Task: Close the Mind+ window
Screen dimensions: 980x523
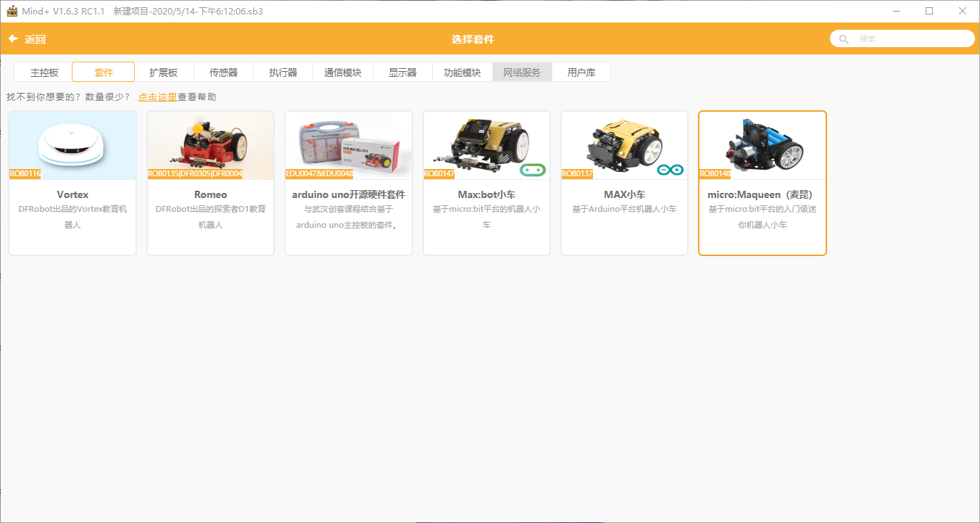Action: [x=963, y=11]
